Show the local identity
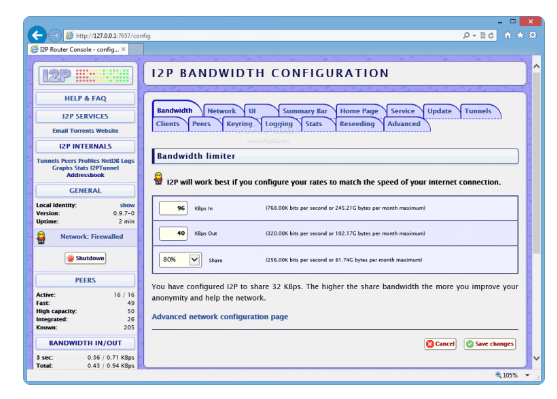 (x=127, y=205)
